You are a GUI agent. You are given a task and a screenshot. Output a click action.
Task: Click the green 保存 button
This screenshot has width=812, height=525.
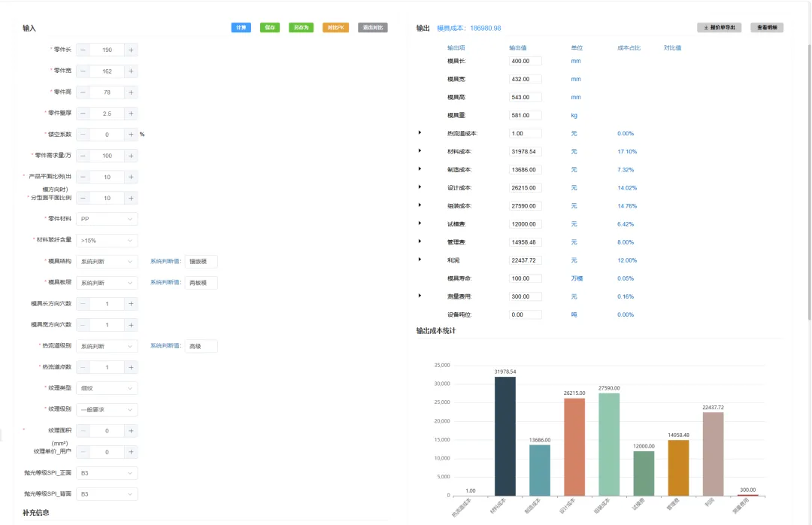click(x=270, y=28)
